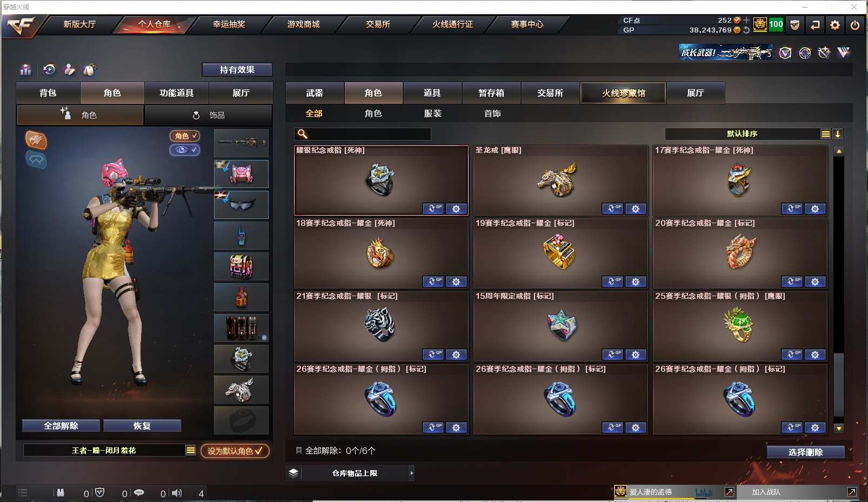Click the 选择删除 button
This screenshot has width=868, height=502.
pyautogui.click(x=805, y=452)
